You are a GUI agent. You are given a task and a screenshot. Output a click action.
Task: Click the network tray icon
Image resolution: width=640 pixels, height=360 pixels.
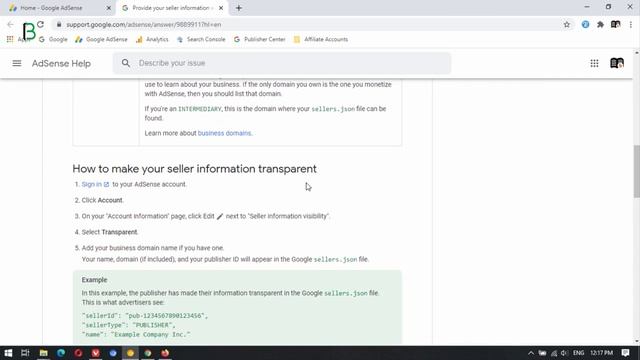(x=554, y=353)
